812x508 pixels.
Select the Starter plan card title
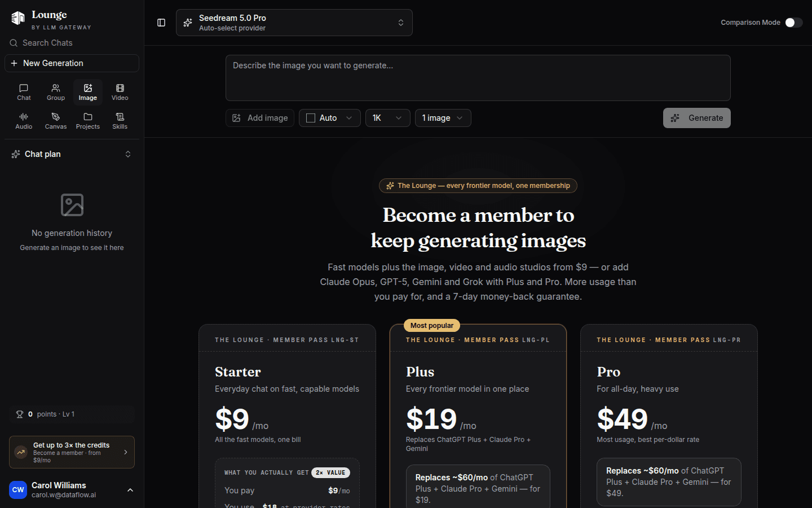click(238, 372)
